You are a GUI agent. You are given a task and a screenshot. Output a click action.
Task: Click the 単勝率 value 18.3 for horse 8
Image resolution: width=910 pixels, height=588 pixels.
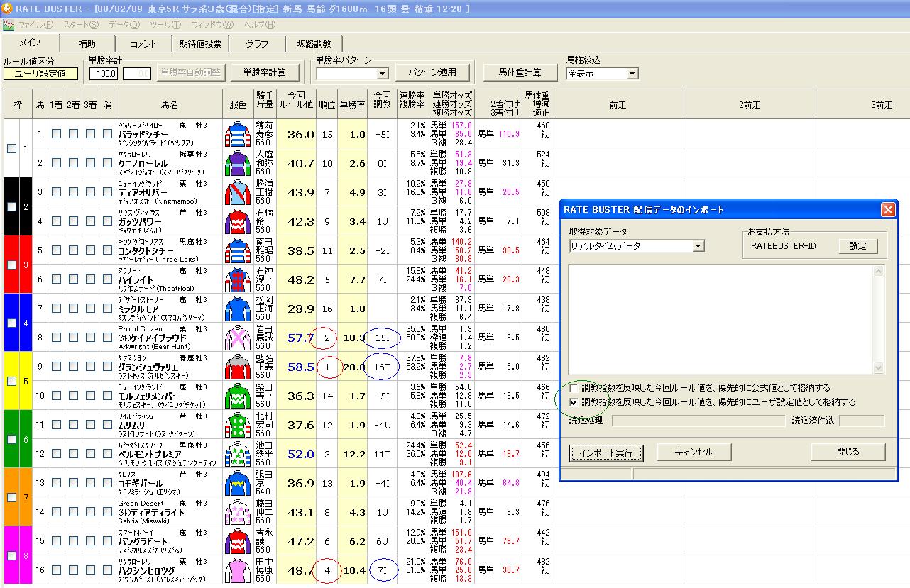point(353,338)
